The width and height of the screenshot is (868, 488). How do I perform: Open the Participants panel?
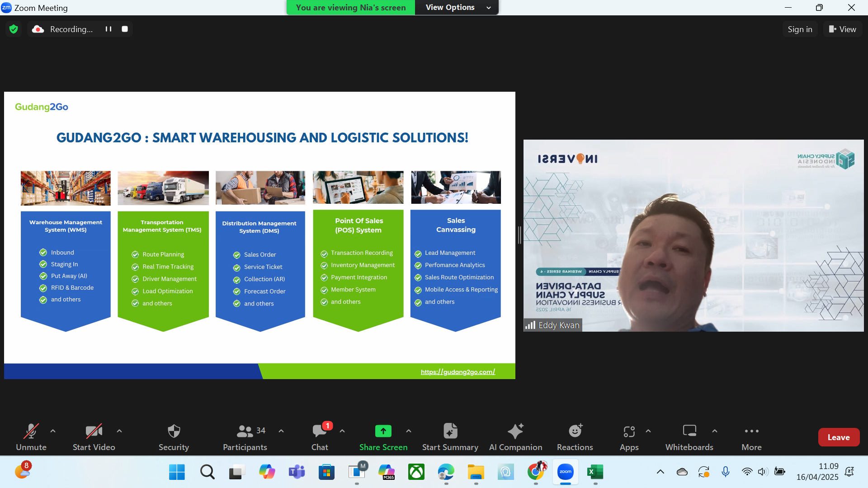click(x=245, y=437)
